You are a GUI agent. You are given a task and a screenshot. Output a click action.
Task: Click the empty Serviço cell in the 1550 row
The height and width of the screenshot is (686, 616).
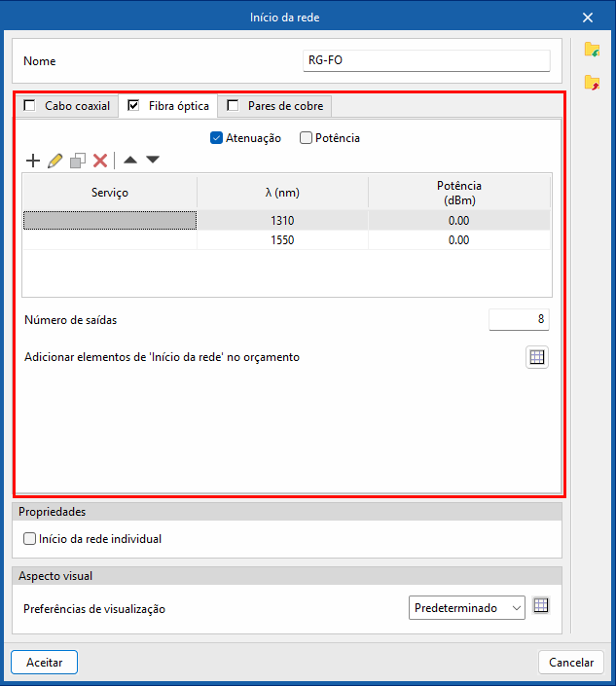pyautogui.click(x=110, y=239)
